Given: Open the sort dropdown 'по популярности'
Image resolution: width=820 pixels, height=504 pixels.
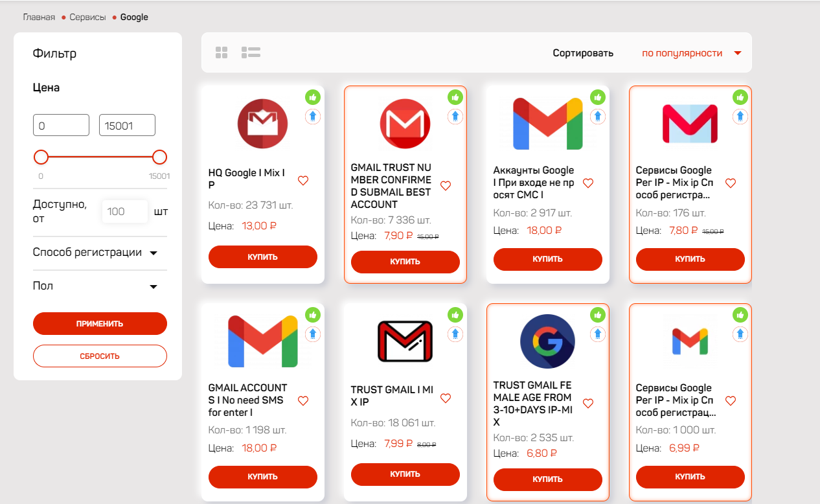Looking at the screenshot, I should (x=691, y=53).
